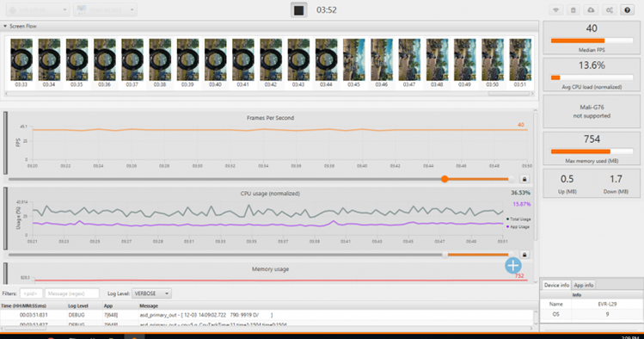Click the trash delete icon

[573, 10]
